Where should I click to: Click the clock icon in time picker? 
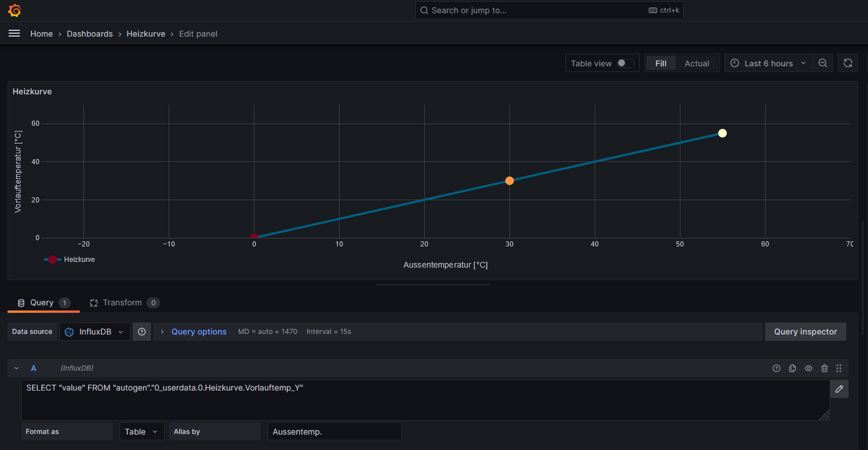[x=735, y=63]
